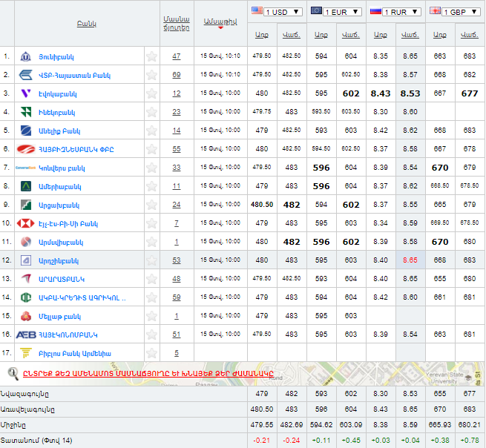The height and width of the screenshot is (448, 486).
Task: Click the bank logo icon in row 5
Action: pyautogui.click(x=26, y=131)
